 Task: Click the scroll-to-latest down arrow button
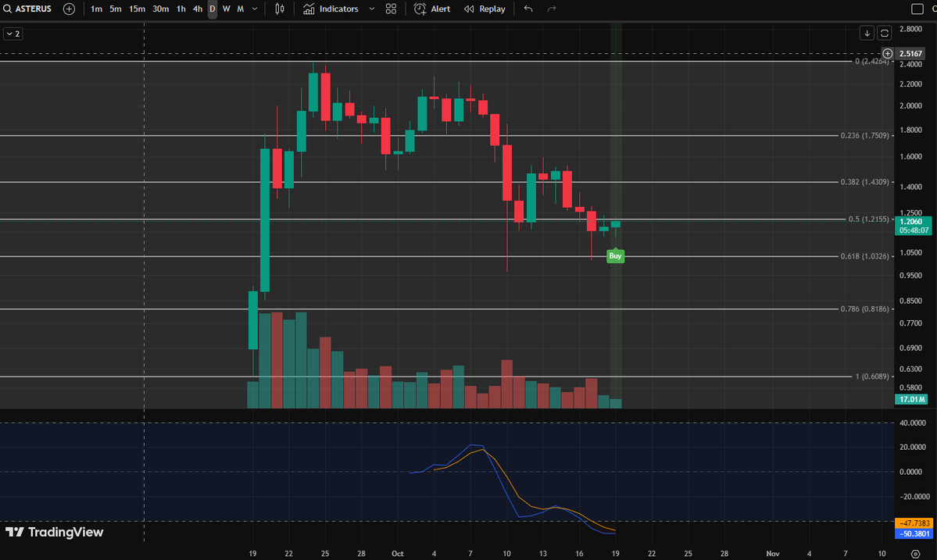click(867, 33)
